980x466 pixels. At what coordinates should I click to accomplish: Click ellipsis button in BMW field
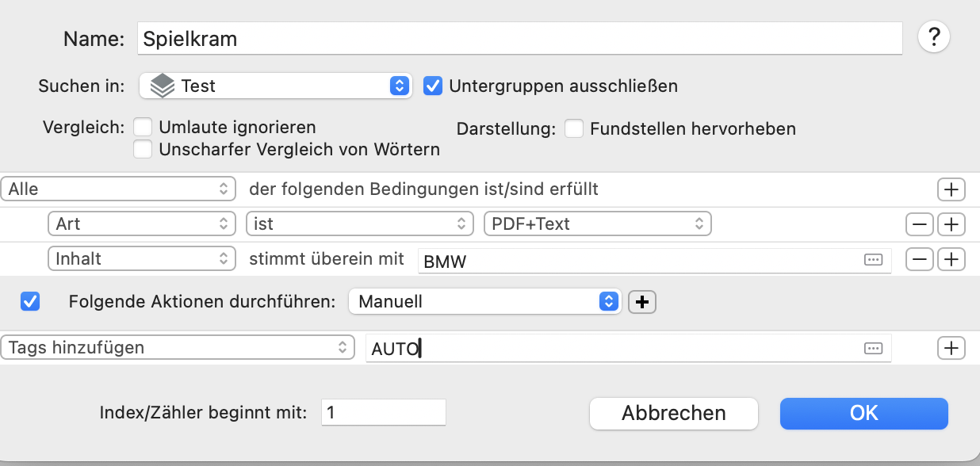[873, 260]
